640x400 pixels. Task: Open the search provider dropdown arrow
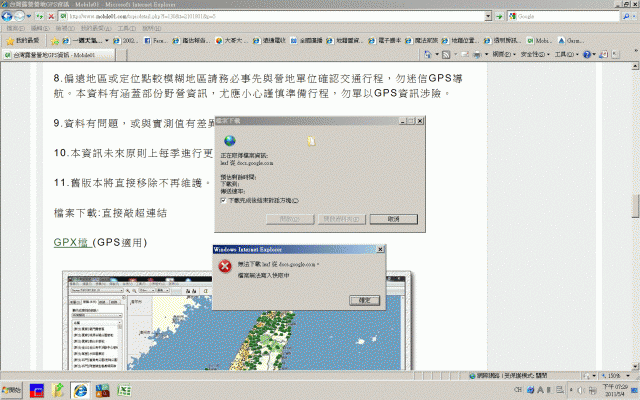634,16
